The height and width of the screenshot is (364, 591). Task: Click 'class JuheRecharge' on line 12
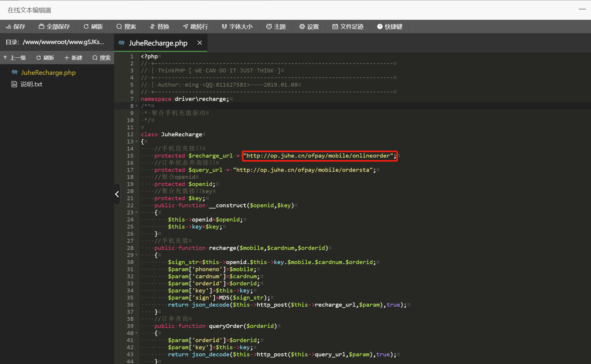pyautogui.click(x=171, y=134)
